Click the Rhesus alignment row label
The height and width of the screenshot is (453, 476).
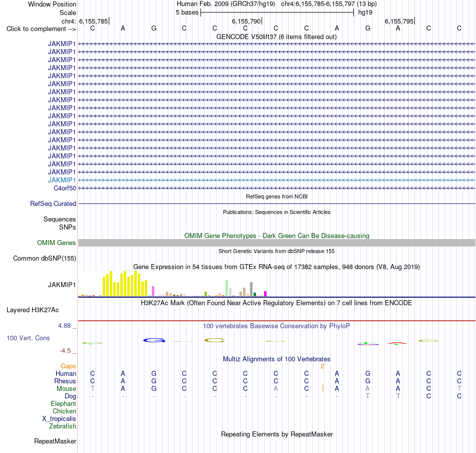tap(65, 381)
